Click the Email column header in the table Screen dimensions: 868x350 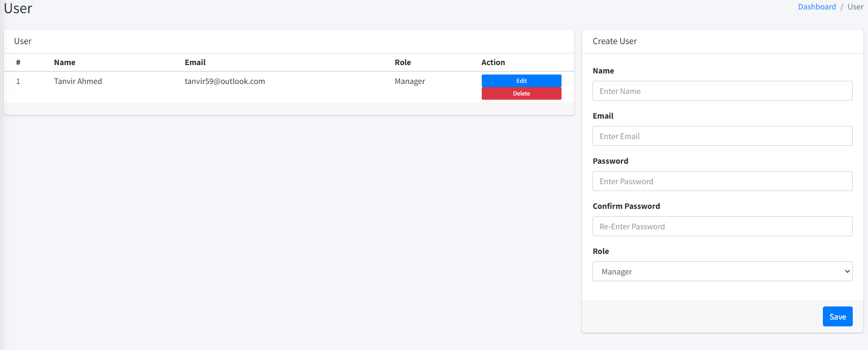pos(195,62)
